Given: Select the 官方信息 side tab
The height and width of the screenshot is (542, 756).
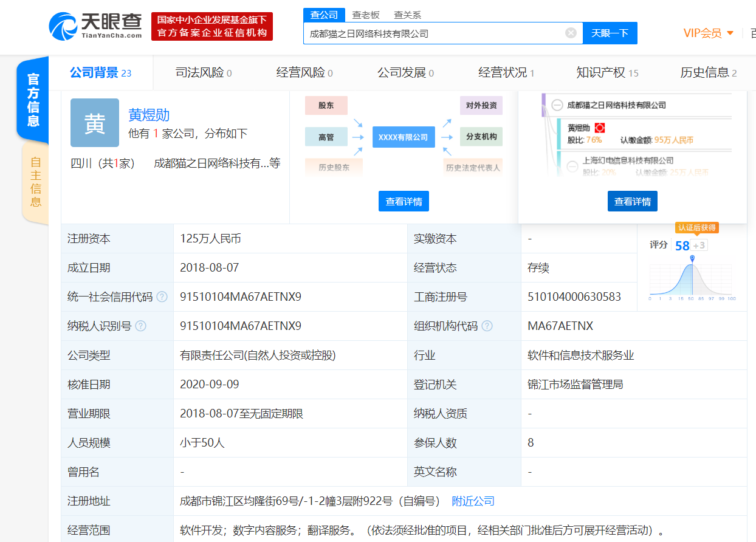Looking at the screenshot, I should tap(33, 100).
